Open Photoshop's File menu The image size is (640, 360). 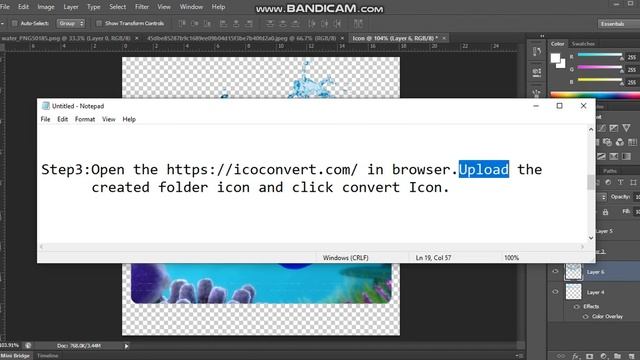5,7
